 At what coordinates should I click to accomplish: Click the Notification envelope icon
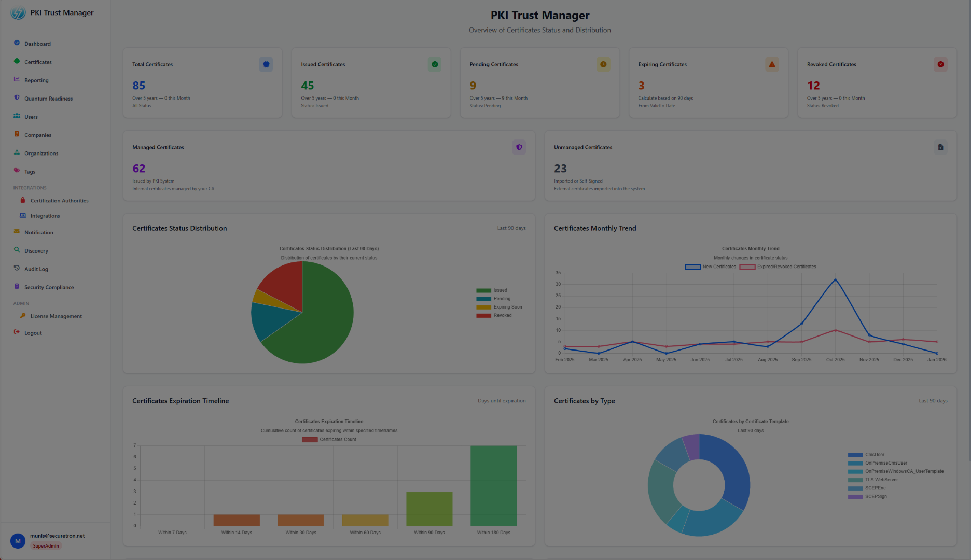click(x=17, y=232)
